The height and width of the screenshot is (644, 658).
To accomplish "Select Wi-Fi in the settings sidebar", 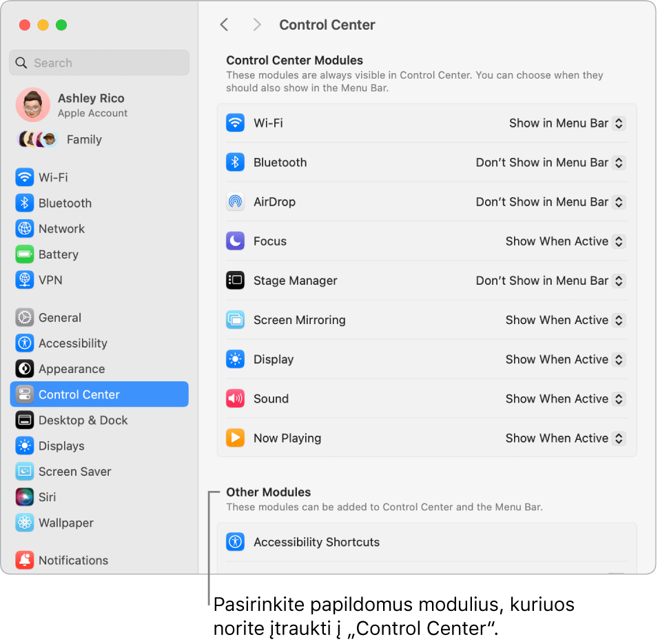I will [x=99, y=177].
